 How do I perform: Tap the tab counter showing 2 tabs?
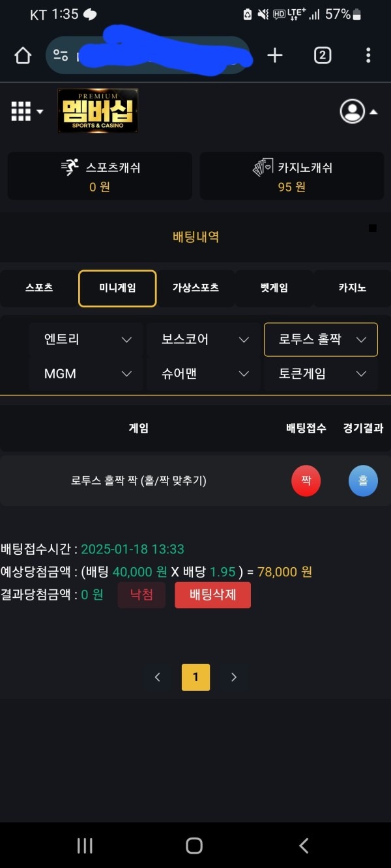click(x=322, y=55)
